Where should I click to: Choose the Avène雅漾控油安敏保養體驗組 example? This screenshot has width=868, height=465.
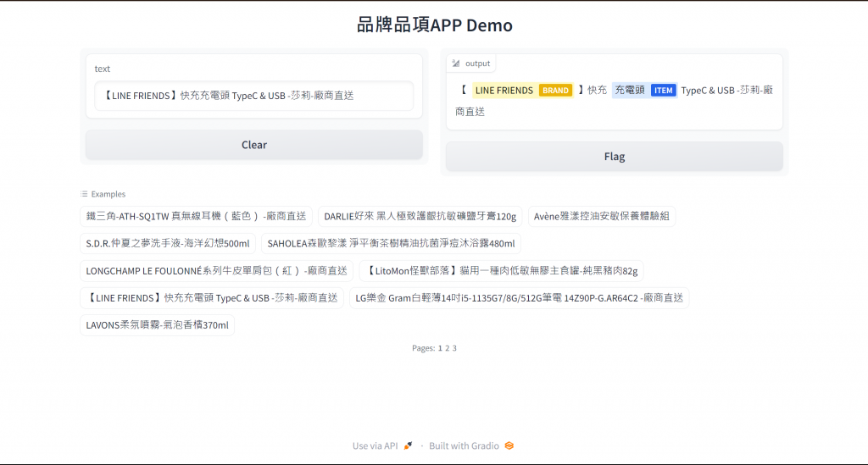pyautogui.click(x=602, y=216)
